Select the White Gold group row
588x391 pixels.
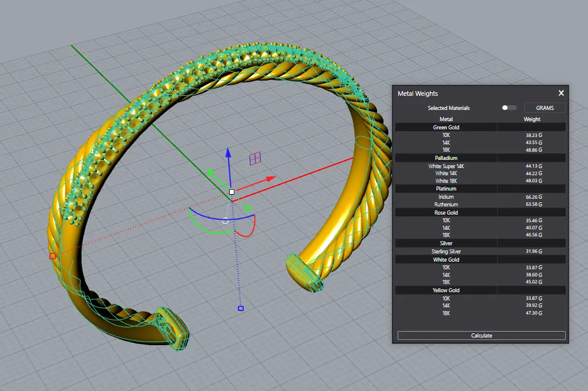[481, 260]
